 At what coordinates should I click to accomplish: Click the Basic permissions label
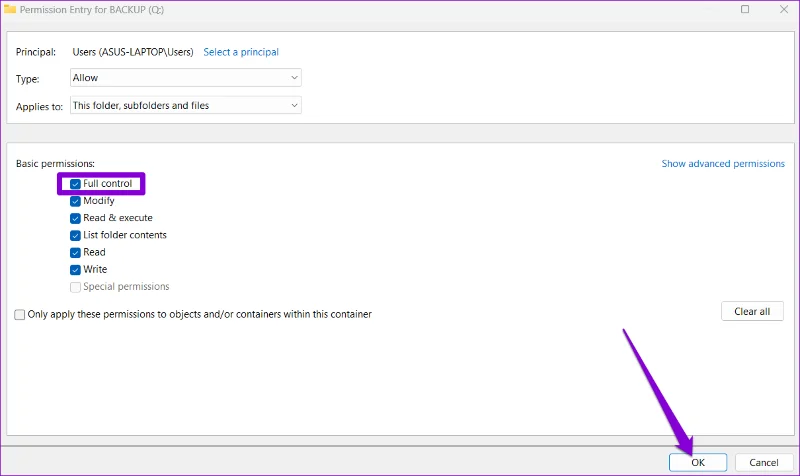coord(55,164)
